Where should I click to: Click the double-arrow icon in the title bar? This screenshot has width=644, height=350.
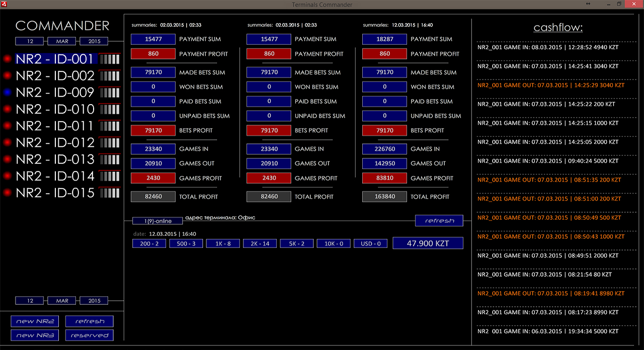coord(588,4)
